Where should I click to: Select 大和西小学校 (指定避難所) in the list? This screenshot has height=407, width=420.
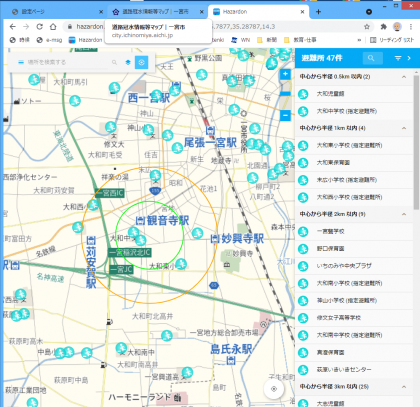point(354,197)
